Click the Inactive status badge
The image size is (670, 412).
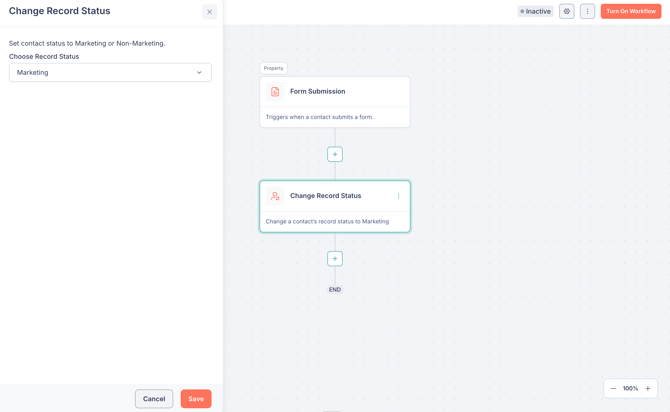coord(535,12)
